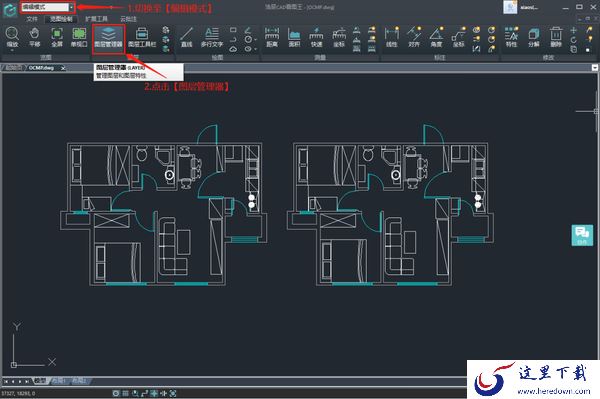Click the 距离 distance measure tool
The height and width of the screenshot is (399, 600).
click(x=272, y=37)
